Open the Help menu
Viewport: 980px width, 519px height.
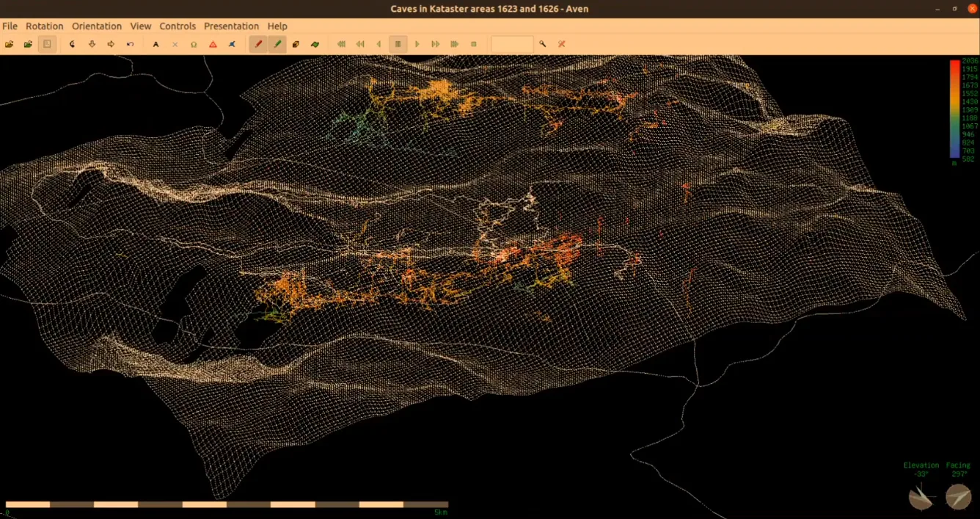pos(277,26)
